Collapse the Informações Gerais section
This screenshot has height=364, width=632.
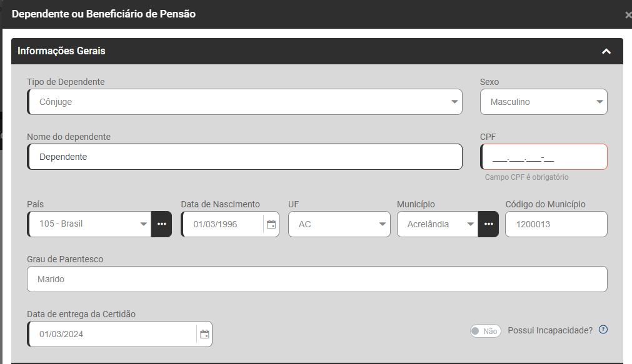[x=606, y=51]
